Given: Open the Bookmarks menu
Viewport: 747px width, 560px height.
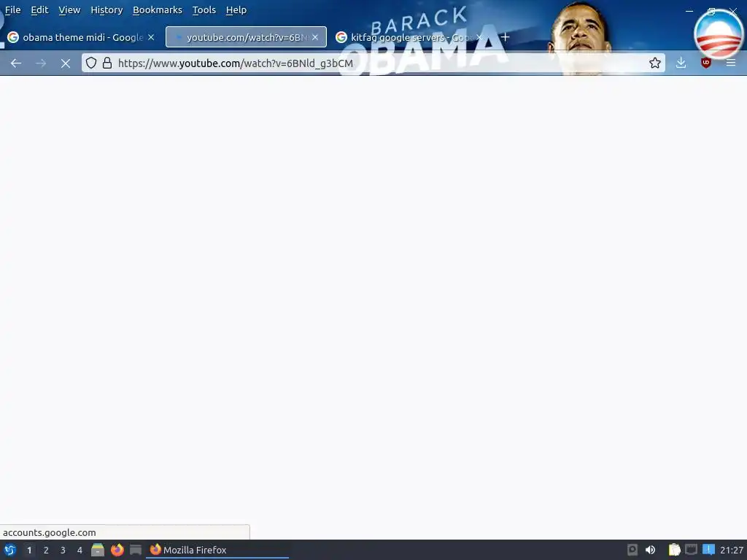Looking at the screenshot, I should (x=158, y=10).
